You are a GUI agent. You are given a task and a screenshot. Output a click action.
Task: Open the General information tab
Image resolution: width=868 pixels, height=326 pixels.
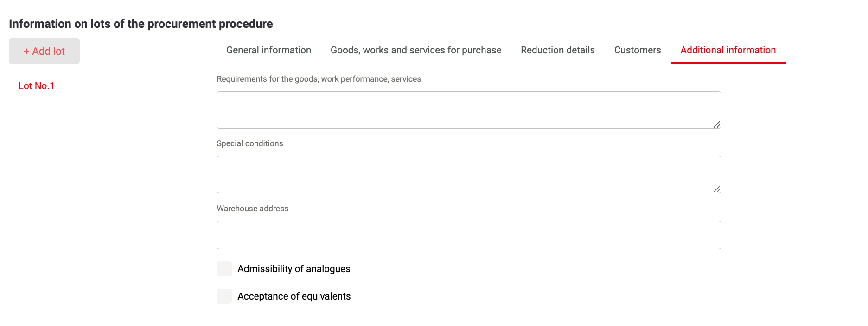269,50
